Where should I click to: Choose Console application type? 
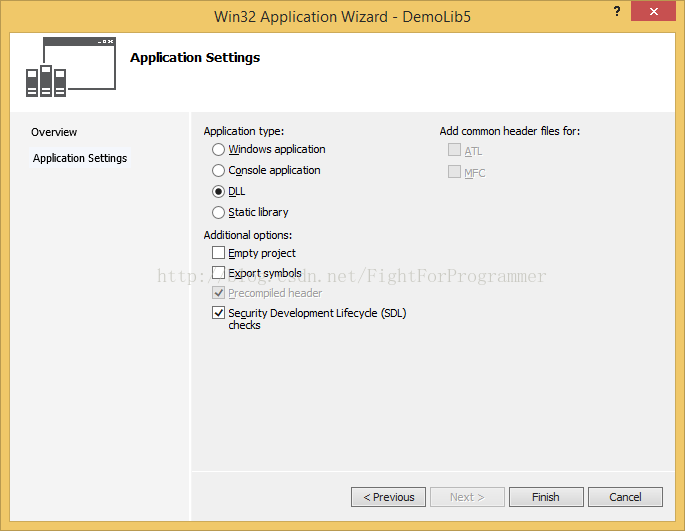tap(218, 170)
